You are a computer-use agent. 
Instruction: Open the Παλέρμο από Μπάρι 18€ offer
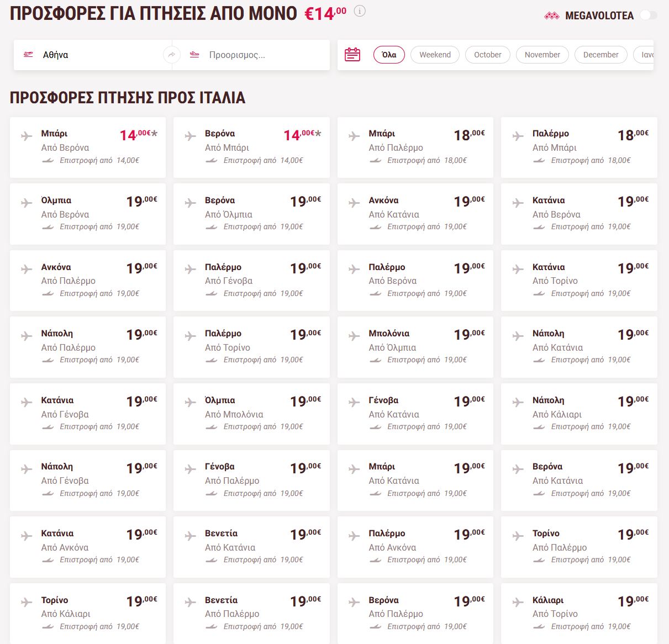pyautogui.click(x=579, y=147)
